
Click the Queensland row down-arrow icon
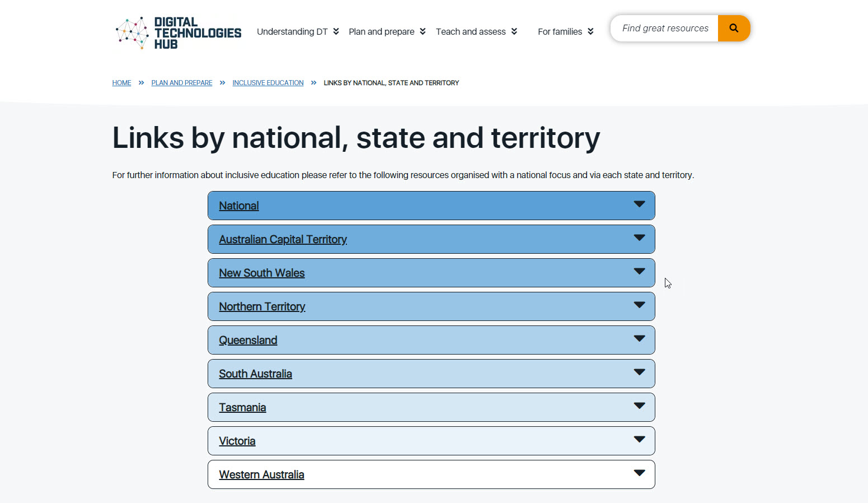pyautogui.click(x=639, y=339)
